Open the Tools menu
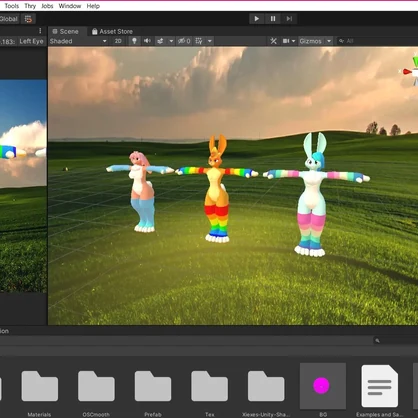This screenshot has height=418, width=418. tap(12, 6)
